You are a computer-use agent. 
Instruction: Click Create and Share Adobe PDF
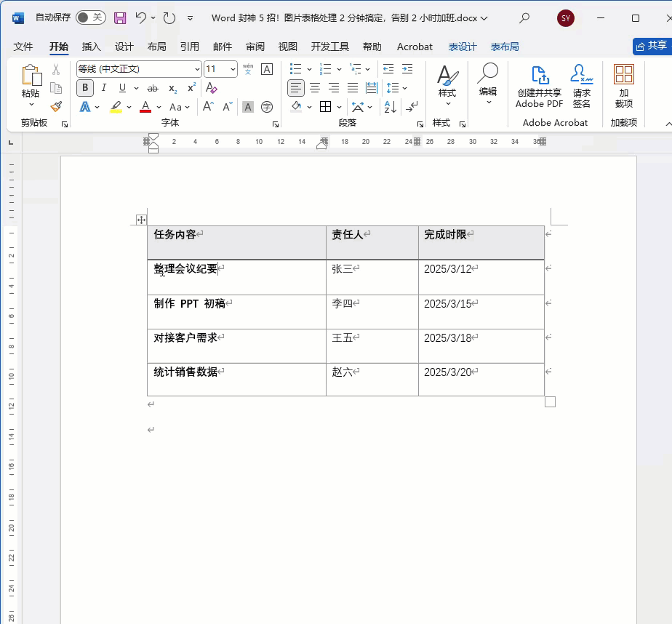tap(539, 87)
